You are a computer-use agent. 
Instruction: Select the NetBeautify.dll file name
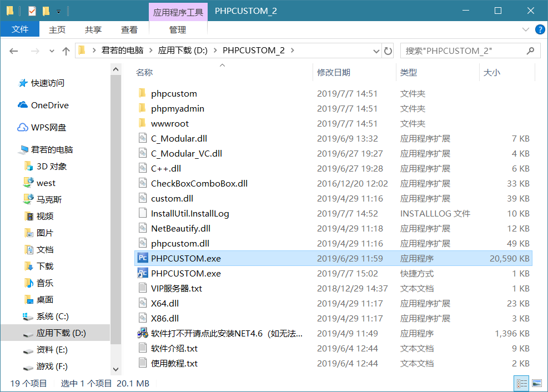180,229
